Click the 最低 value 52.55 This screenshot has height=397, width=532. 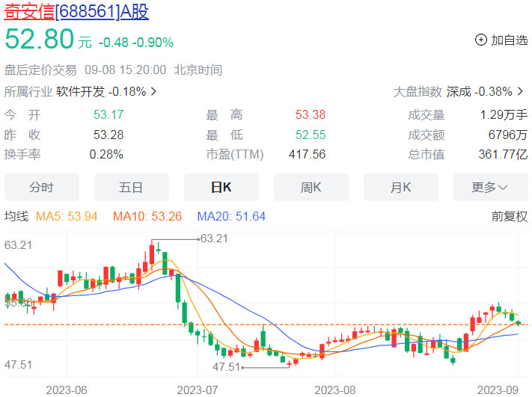tap(311, 135)
